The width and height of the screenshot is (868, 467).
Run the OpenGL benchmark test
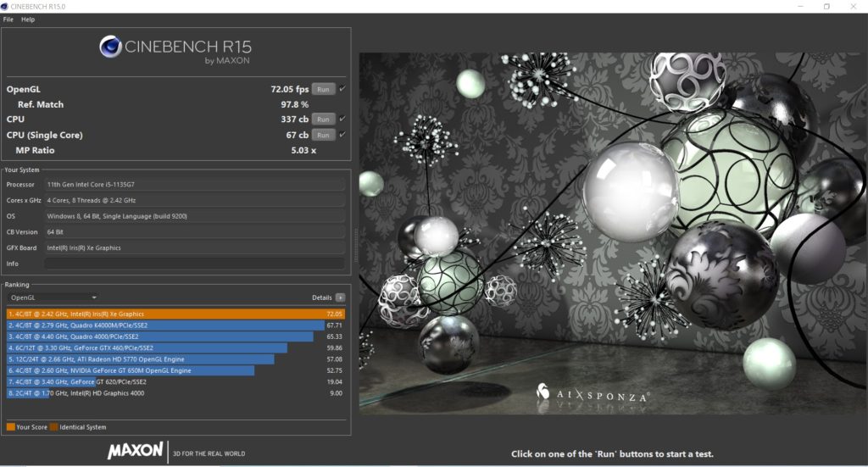tap(323, 89)
